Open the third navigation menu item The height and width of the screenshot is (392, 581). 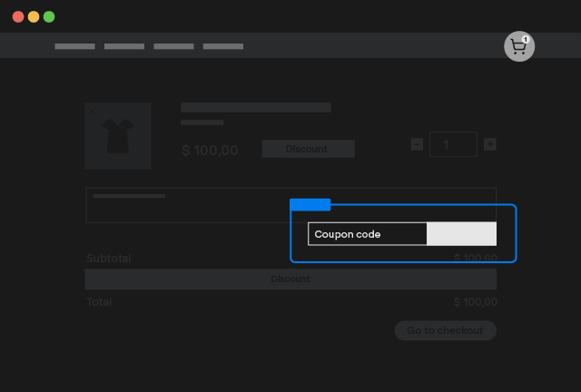pyautogui.click(x=173, y=45)
